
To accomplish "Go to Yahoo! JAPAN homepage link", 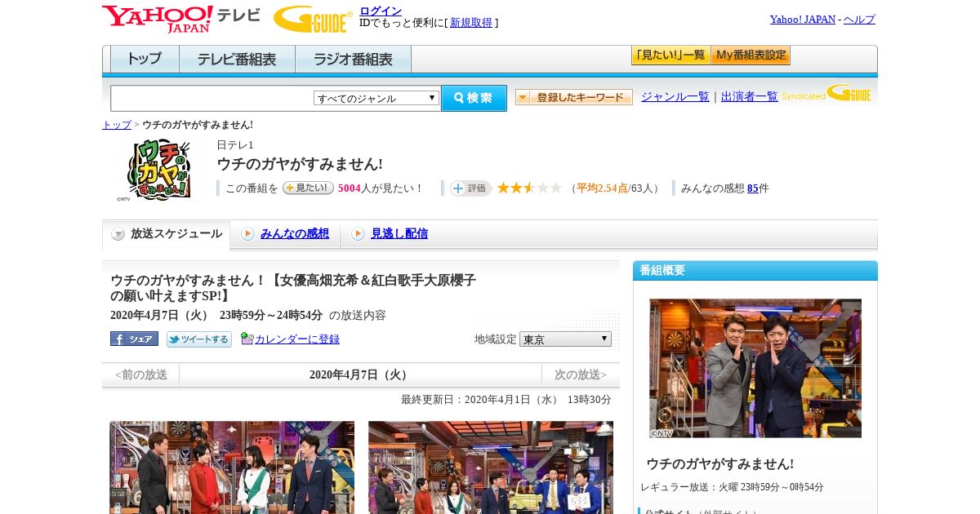I will pyautogui.click(x=803, y=20).
